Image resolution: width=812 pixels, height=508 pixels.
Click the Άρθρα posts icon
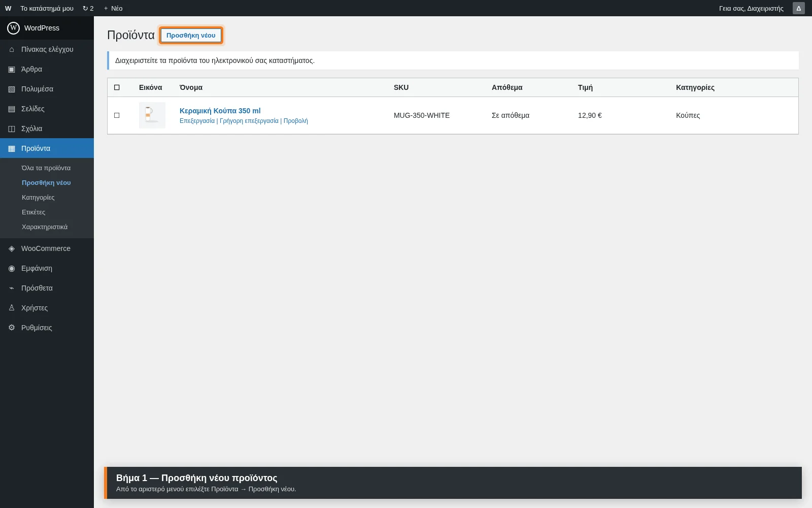tap(12, 69)
